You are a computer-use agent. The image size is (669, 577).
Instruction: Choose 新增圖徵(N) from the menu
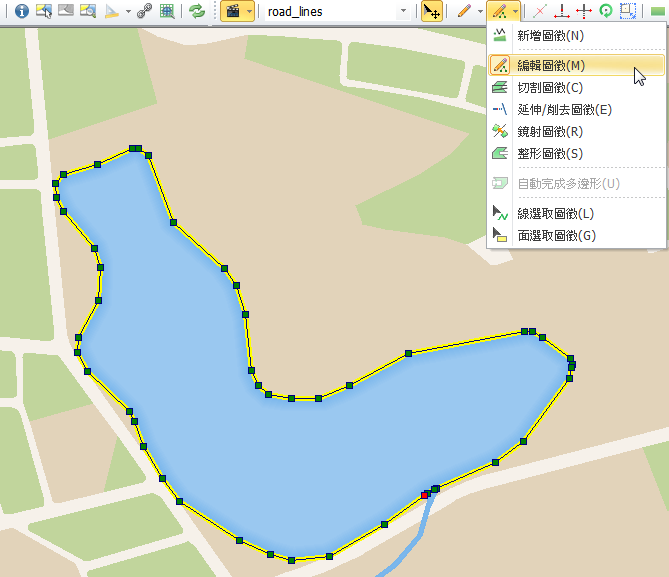pyautogui.click(x=577, y=35)
